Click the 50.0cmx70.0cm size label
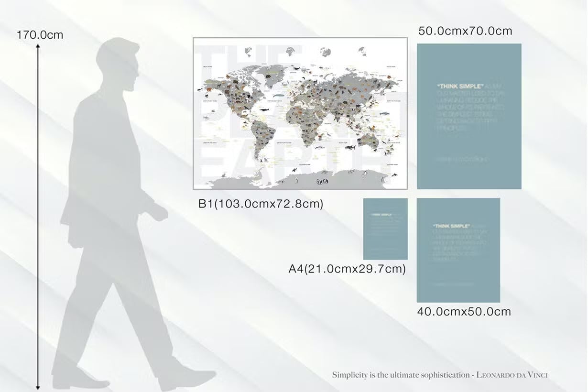The height and width of the screenshot is (392, 588). coord(465,31)
